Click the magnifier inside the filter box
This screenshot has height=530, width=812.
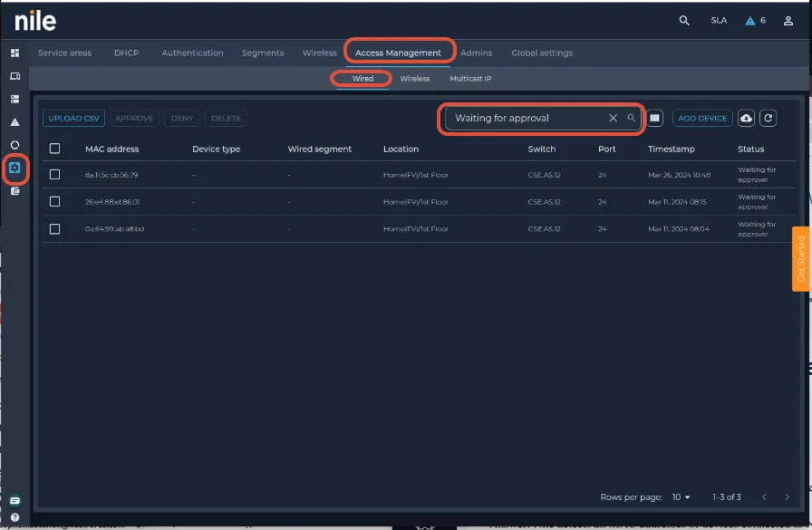click(x=632, y=118)
